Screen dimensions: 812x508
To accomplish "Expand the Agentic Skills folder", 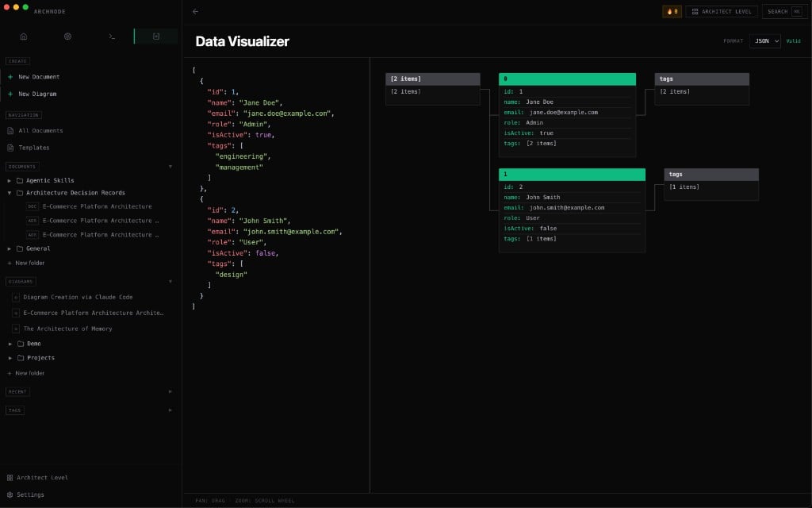I will [x=10, y=180].
